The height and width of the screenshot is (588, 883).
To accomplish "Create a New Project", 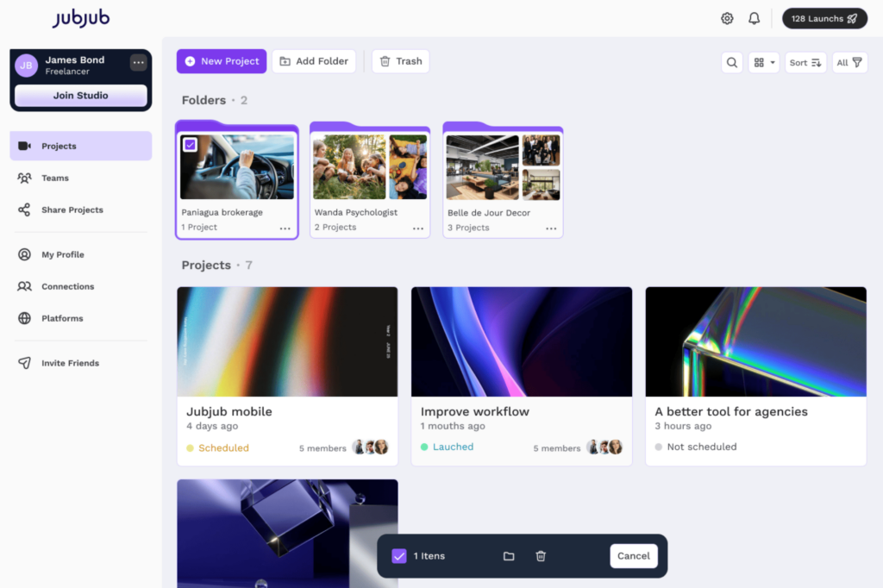I will [221, 61].
